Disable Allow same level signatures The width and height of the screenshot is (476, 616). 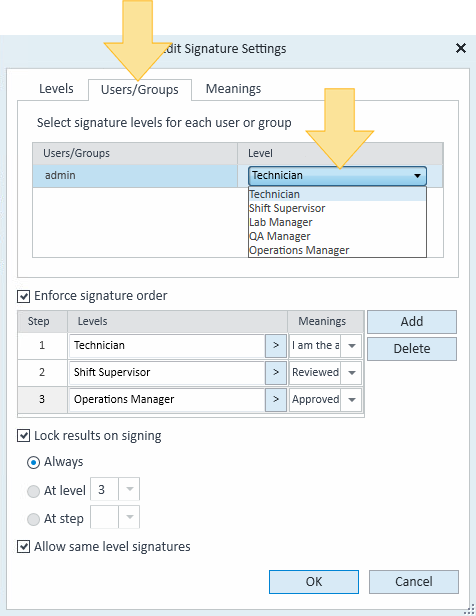[x=24, y=546]
